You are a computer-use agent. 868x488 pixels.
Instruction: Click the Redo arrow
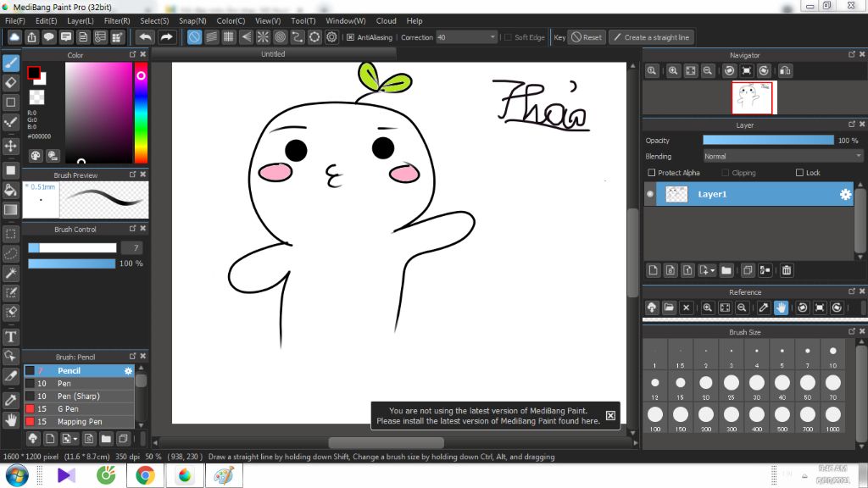click(x=166, y=37)
